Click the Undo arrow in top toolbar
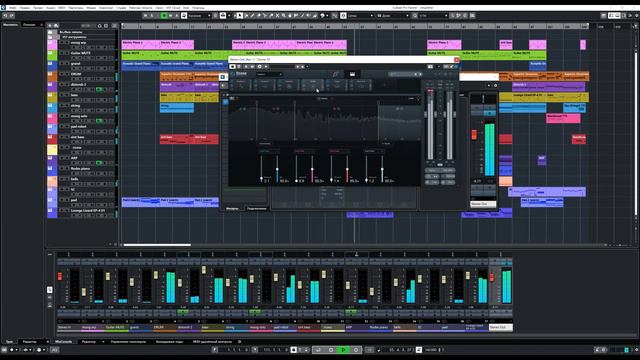The image size is (640, 360). (5, 16)
